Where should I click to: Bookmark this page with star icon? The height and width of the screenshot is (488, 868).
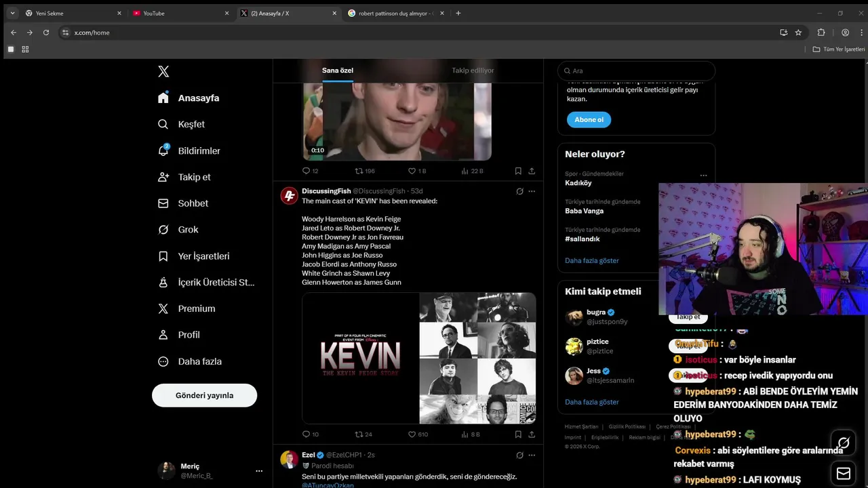(x=798, y=33)
